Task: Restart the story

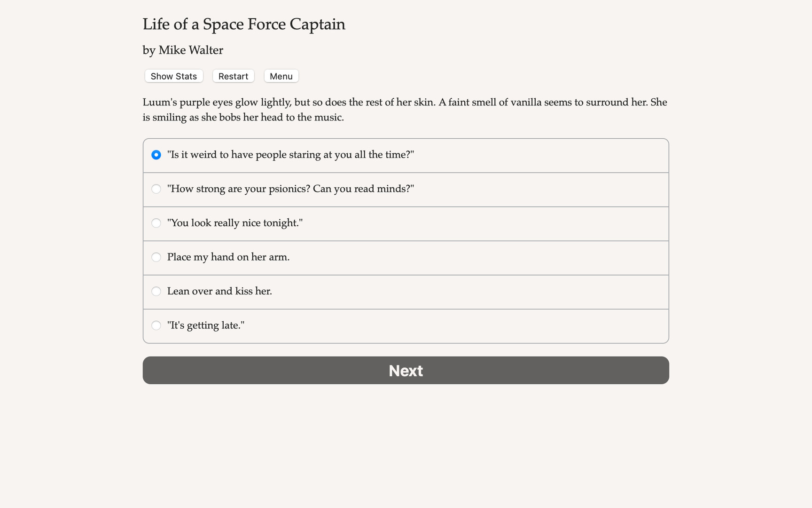Action: 233,76
